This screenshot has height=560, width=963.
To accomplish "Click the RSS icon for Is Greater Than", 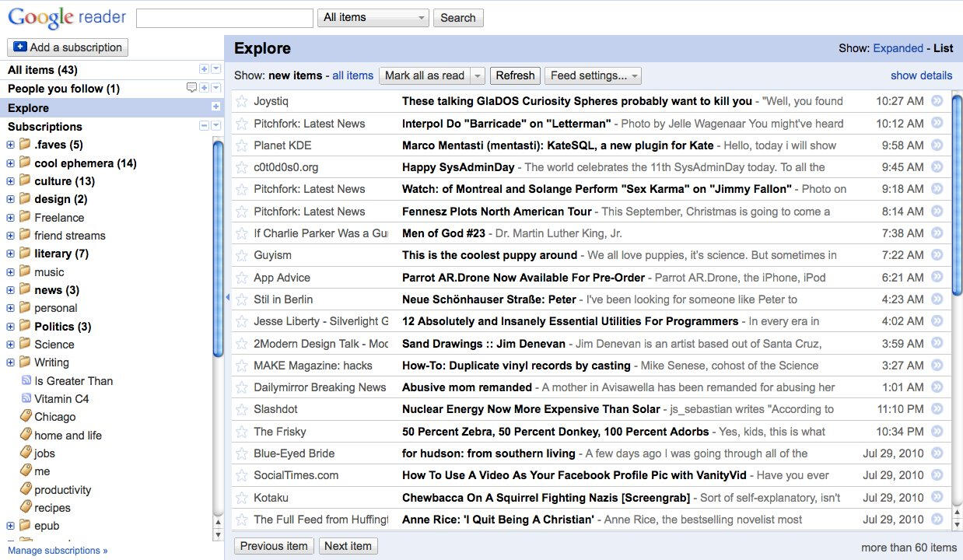I will pyautogui.click(x=26, y=380).
